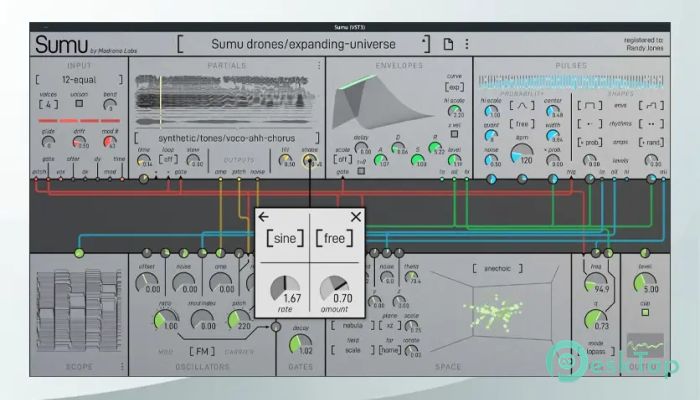This screenshot has height=400, width=700.
Task: Click the rate dial in the popup
Action: click(x=285, y=289)
